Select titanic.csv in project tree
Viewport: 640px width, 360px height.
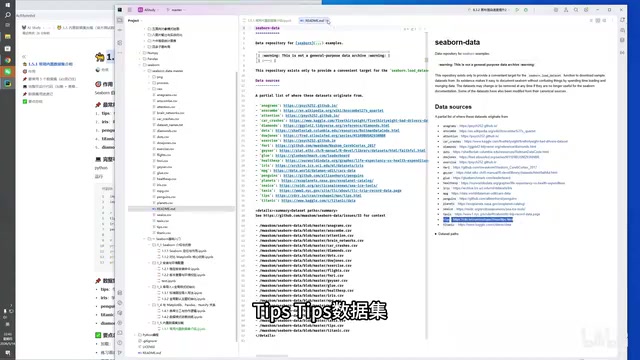164,233
